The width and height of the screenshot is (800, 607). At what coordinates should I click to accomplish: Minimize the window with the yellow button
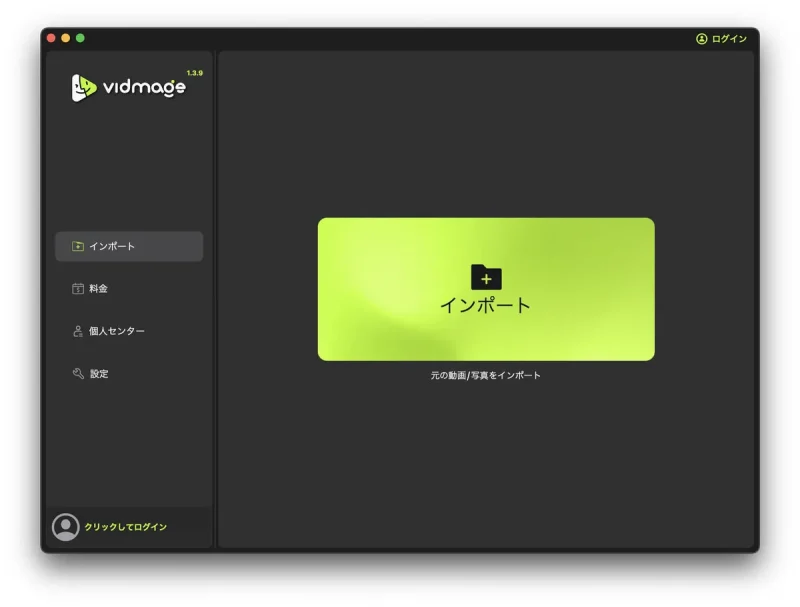[x=66, y=38]
